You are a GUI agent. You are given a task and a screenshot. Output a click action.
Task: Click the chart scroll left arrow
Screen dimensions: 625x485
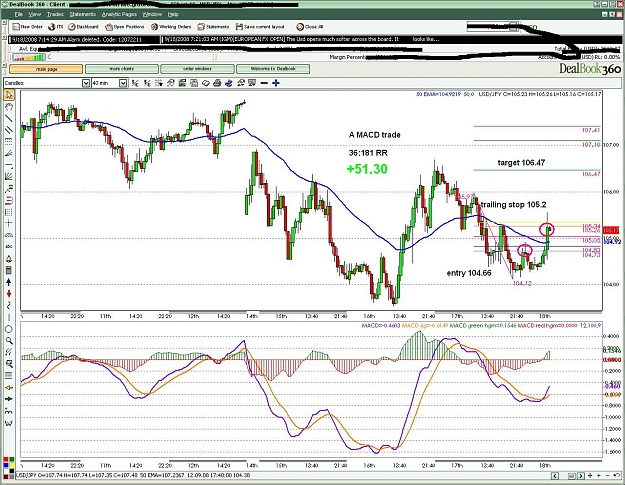coord(555,476)
